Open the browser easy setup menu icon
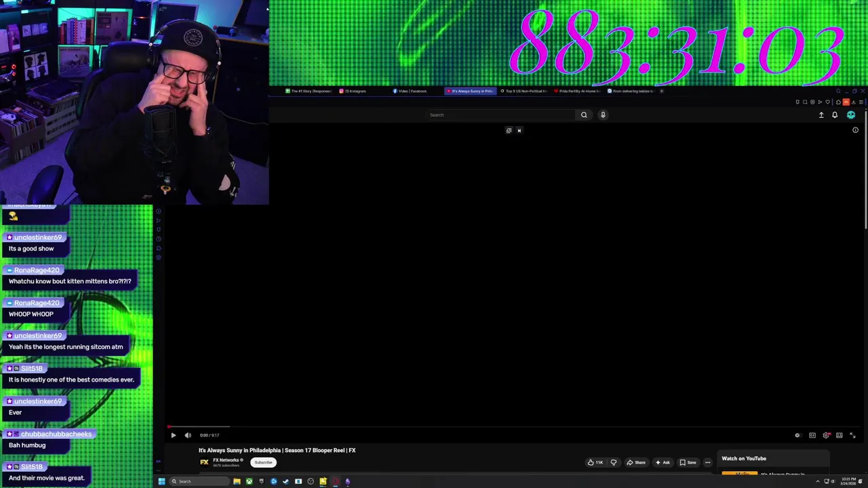This screenshot has width=868, height=488. coord(861,102)
